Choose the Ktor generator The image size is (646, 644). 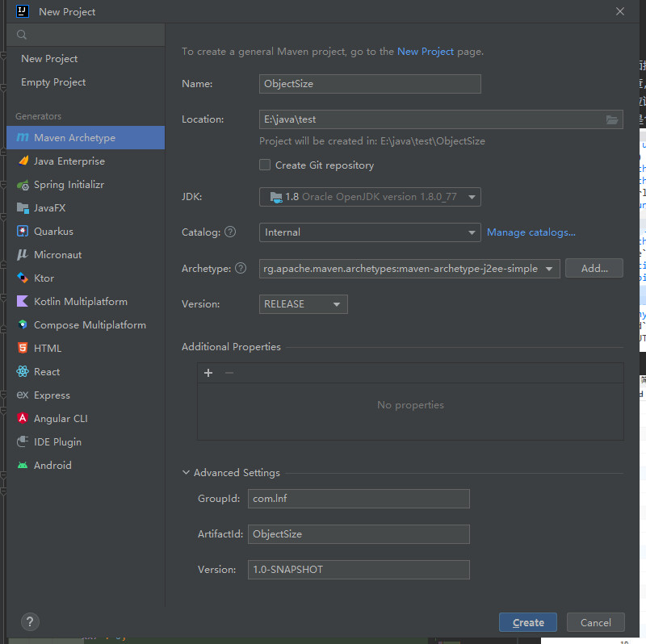[44, 278]
